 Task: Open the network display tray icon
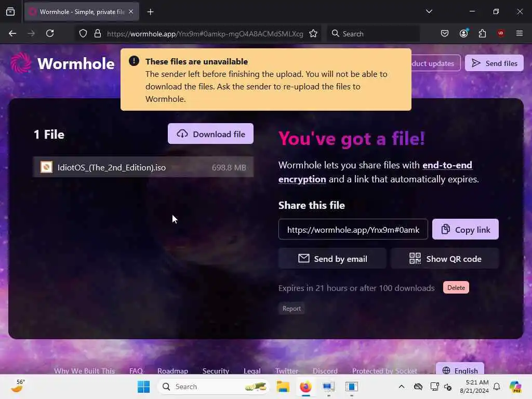coord(434,387)
